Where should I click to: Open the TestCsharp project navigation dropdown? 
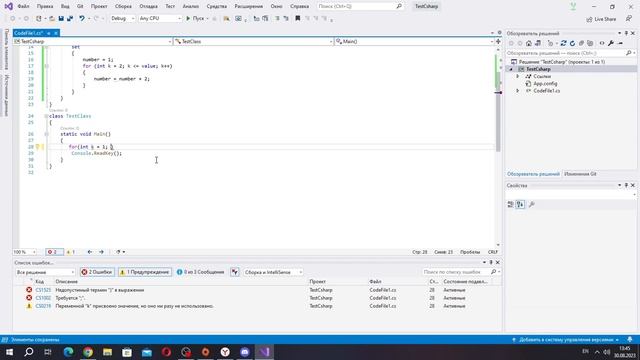click(x=92, y=41)
